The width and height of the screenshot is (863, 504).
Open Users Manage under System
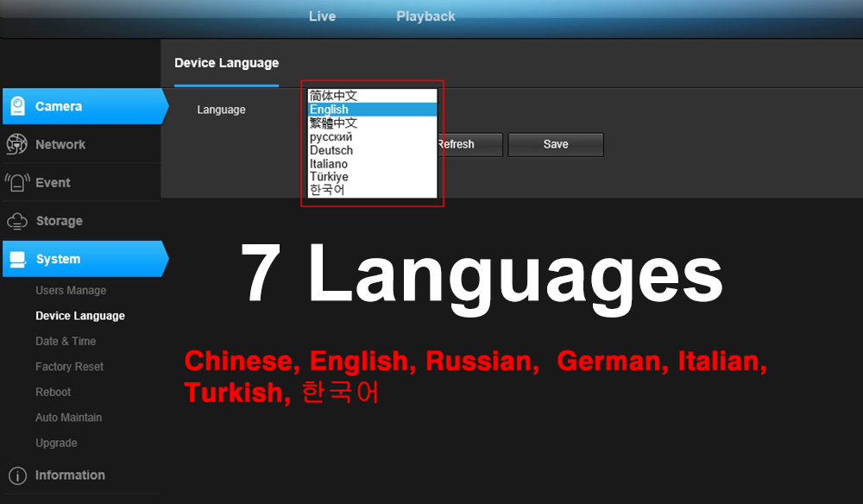[x=71, y=291]
